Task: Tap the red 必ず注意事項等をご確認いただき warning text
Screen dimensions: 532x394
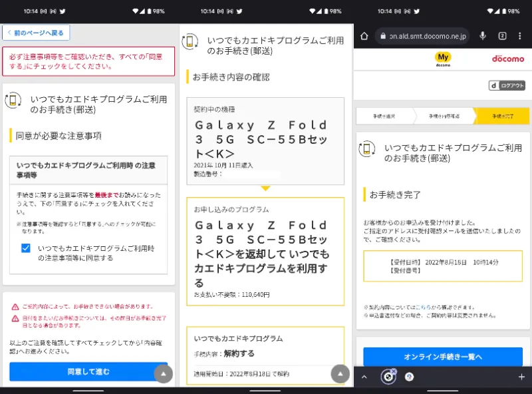Action: (86, 61)
